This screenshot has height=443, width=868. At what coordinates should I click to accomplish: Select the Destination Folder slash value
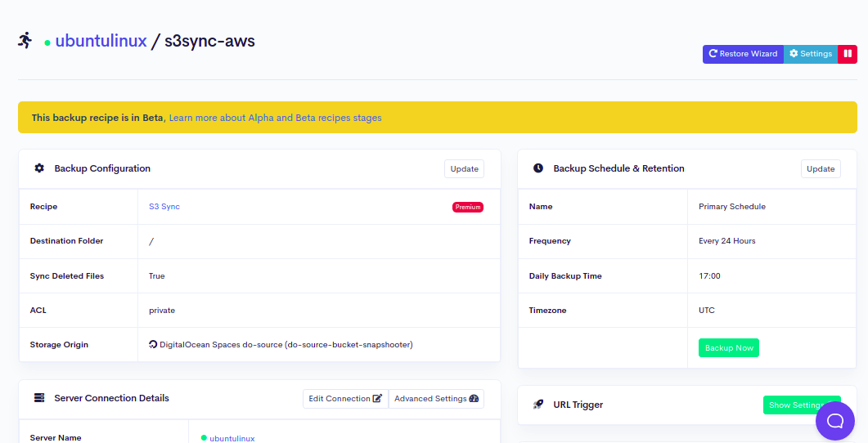151,241
